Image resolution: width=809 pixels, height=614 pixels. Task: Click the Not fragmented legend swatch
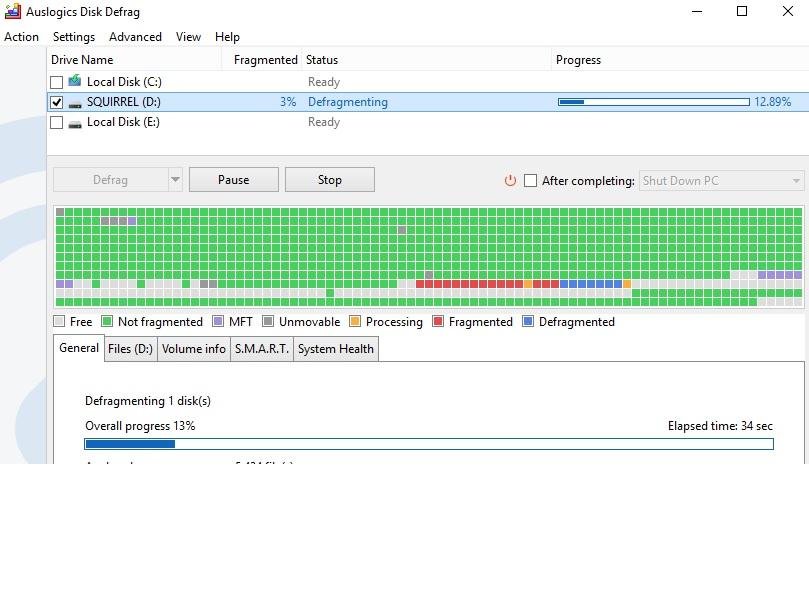tap(107, 321)
